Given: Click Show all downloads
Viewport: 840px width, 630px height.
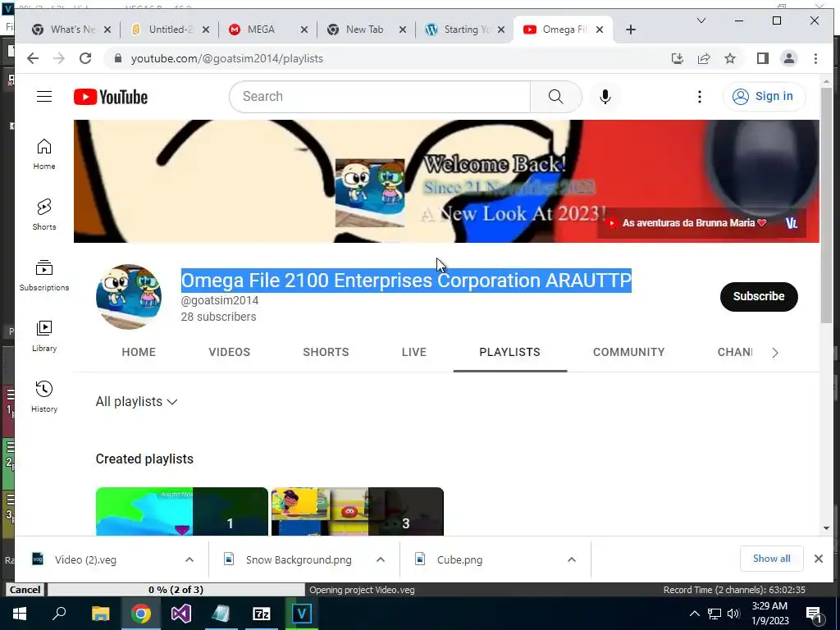Looking at the screenshot, I should tap(771, 558).
